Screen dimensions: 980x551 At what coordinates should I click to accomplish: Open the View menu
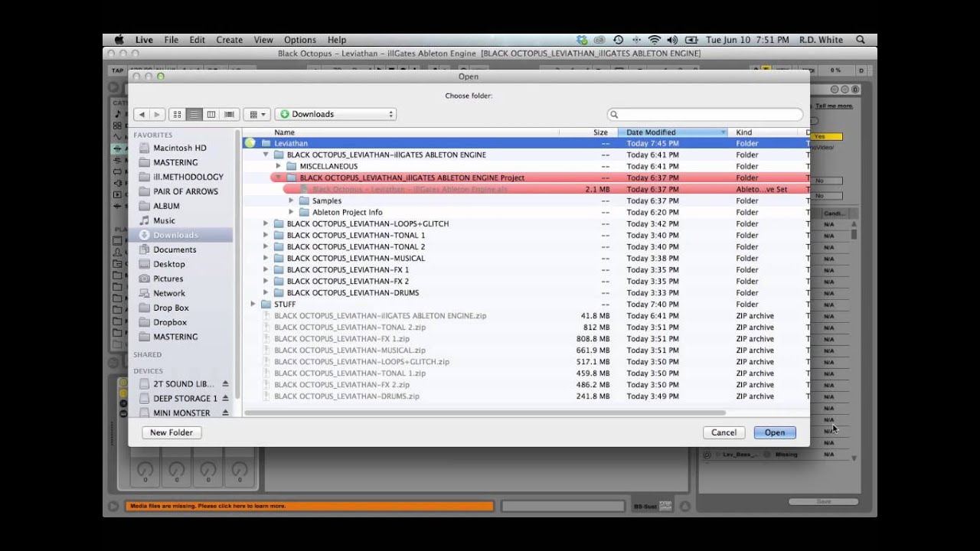(x=263, y=40)
